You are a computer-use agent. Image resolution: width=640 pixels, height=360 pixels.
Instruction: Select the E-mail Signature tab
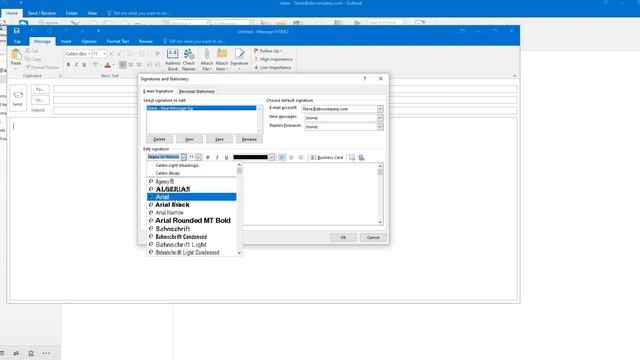tap(158, 91)
